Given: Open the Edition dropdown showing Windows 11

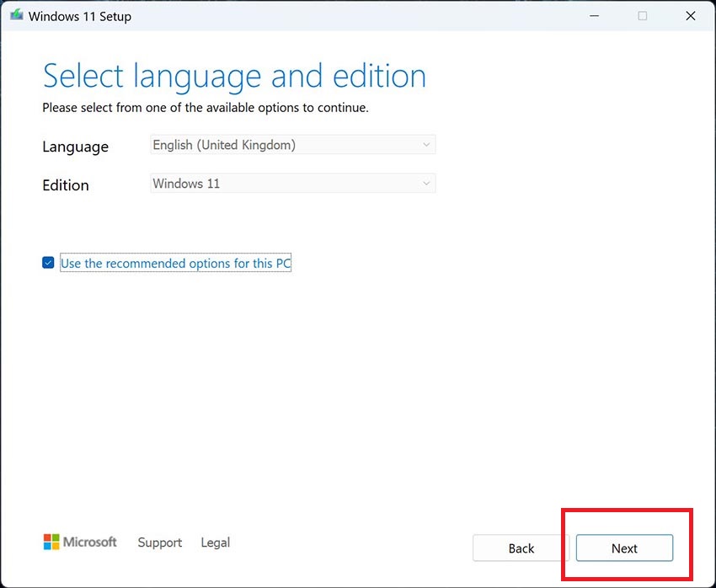Looking at the screenshot, I should tap(292, 184).
